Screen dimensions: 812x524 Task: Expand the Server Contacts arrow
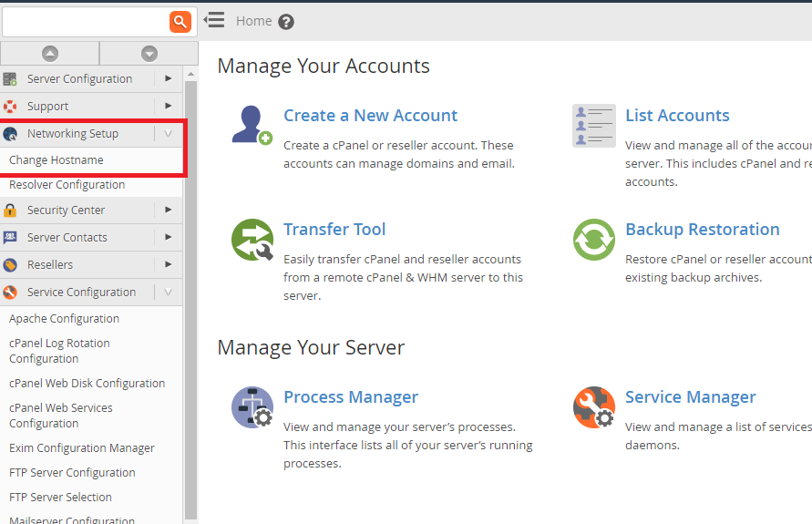tap(169, 237)
